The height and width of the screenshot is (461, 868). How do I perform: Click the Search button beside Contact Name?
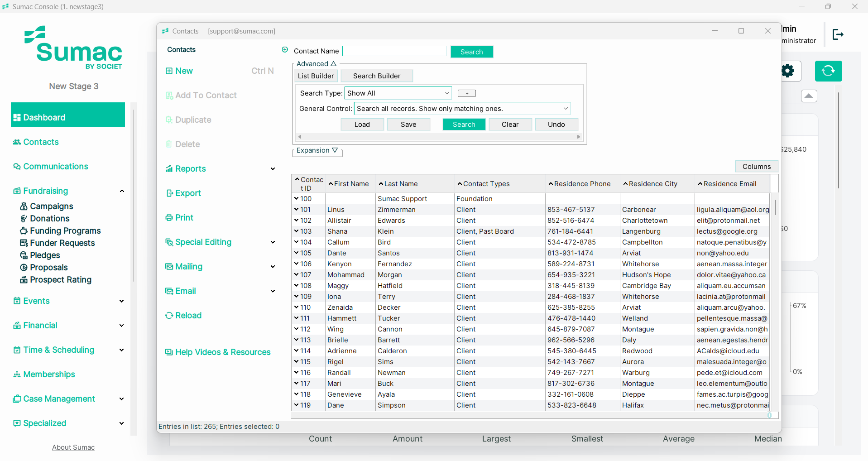472,52
